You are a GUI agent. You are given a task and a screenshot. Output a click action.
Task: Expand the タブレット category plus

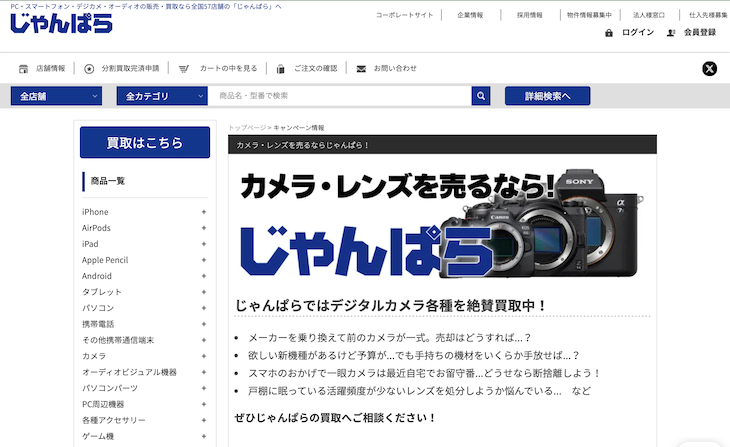(204, 292)
